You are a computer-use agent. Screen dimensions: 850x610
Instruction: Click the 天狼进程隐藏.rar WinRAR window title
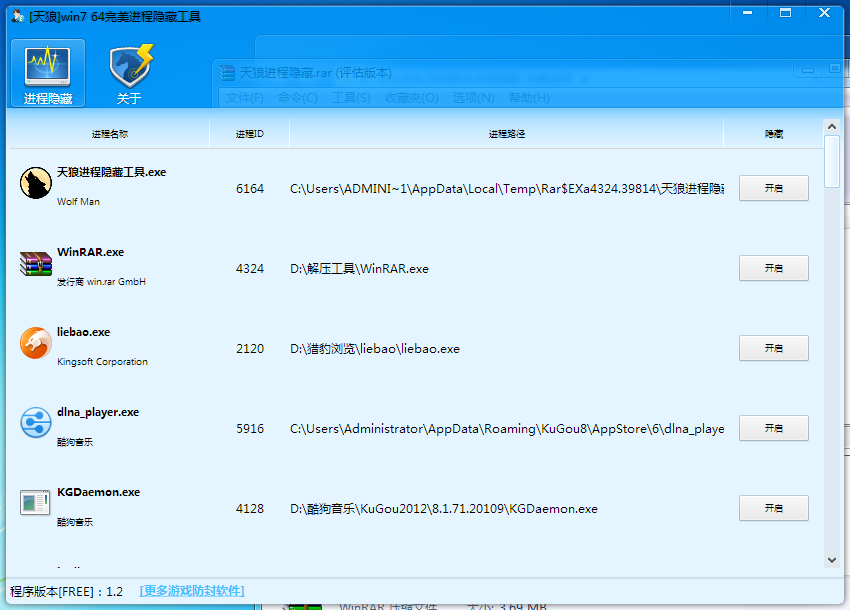pos(315,73)
